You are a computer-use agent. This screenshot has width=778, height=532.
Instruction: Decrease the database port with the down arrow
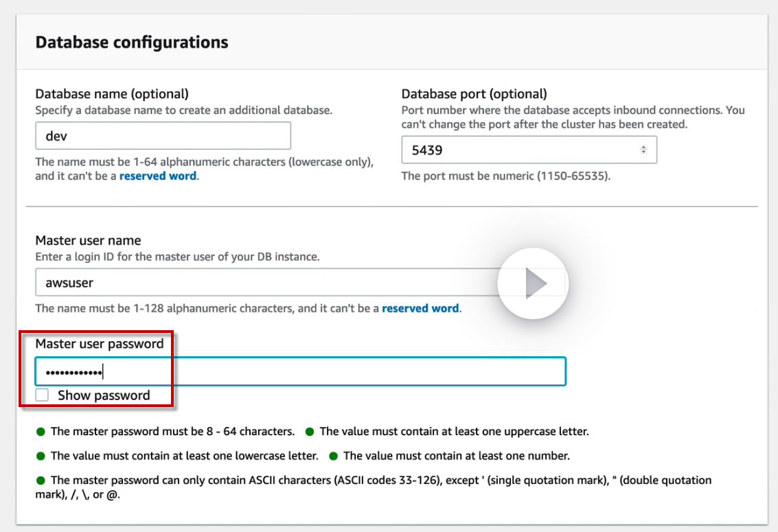(643, 152)
